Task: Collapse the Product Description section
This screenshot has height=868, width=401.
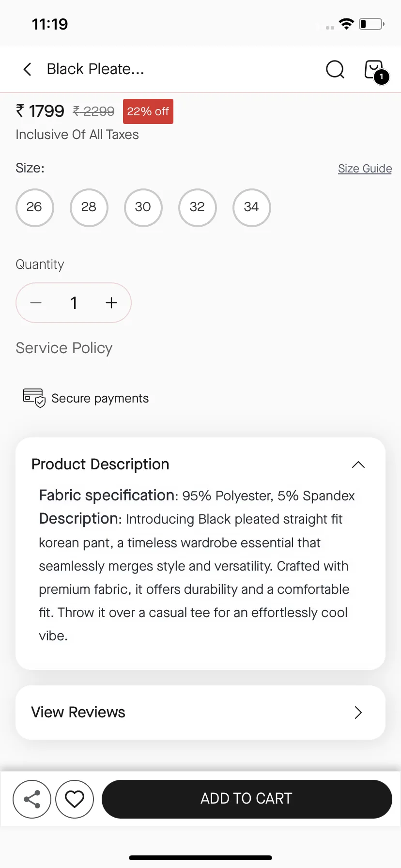Action: pos(358,465)
